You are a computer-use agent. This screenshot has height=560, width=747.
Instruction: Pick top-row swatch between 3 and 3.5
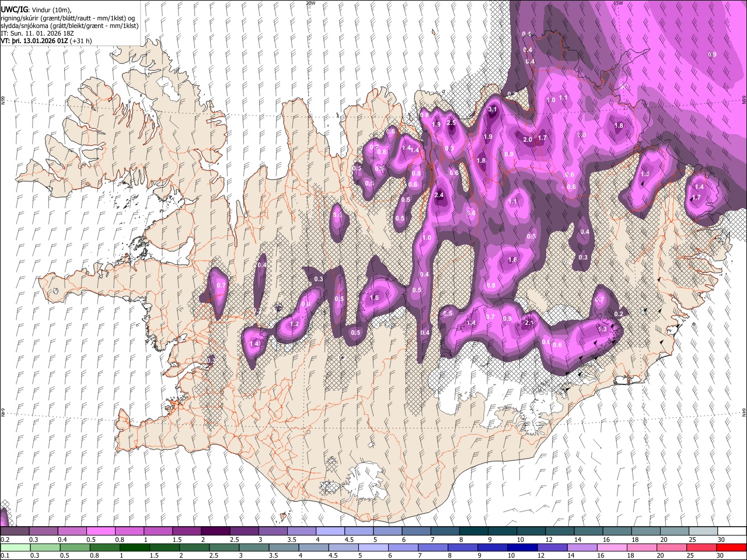tap(272, 531)
